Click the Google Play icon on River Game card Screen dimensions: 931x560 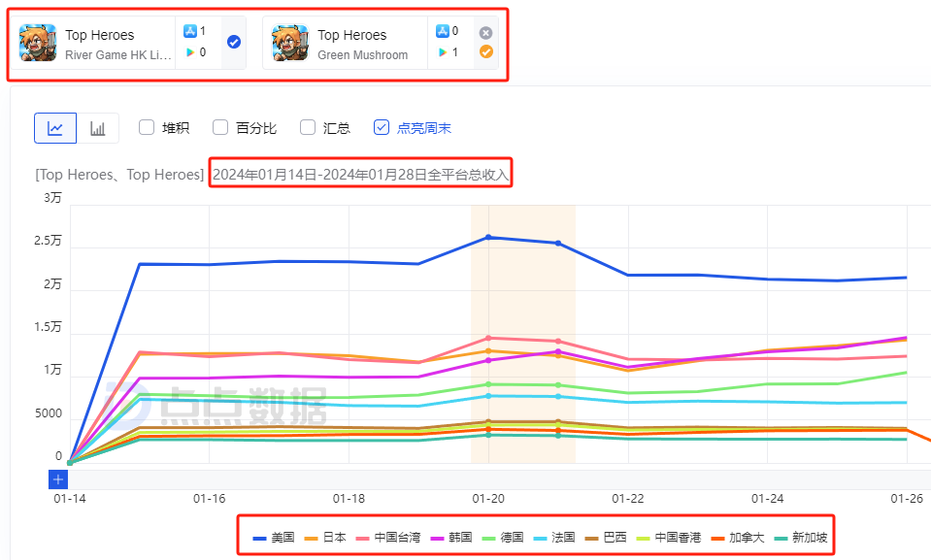tap(190, 52)
